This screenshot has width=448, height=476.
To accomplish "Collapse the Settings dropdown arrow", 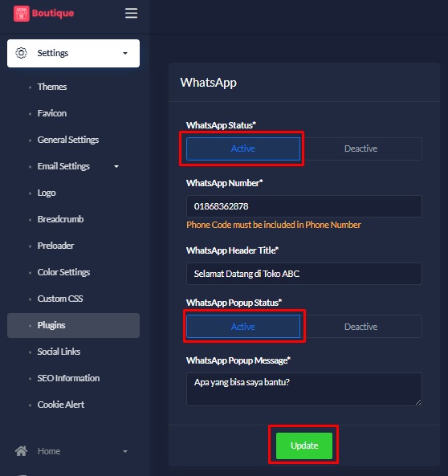I will [125, 54].
